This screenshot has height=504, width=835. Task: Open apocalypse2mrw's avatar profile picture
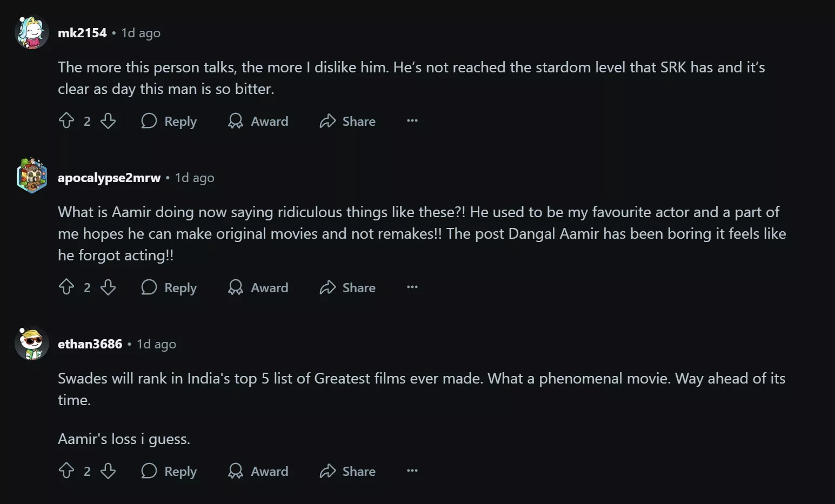[x=32, y=176]
